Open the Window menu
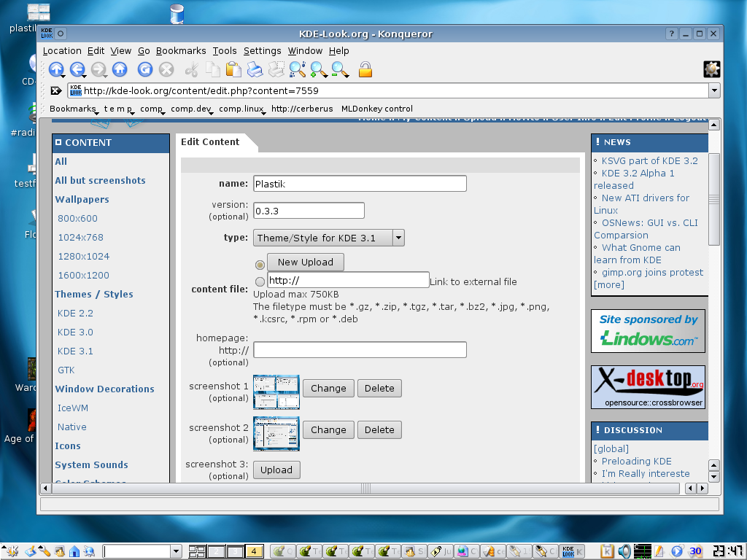The width and height of the screenshot is (747, 560). tap(305, 50)
